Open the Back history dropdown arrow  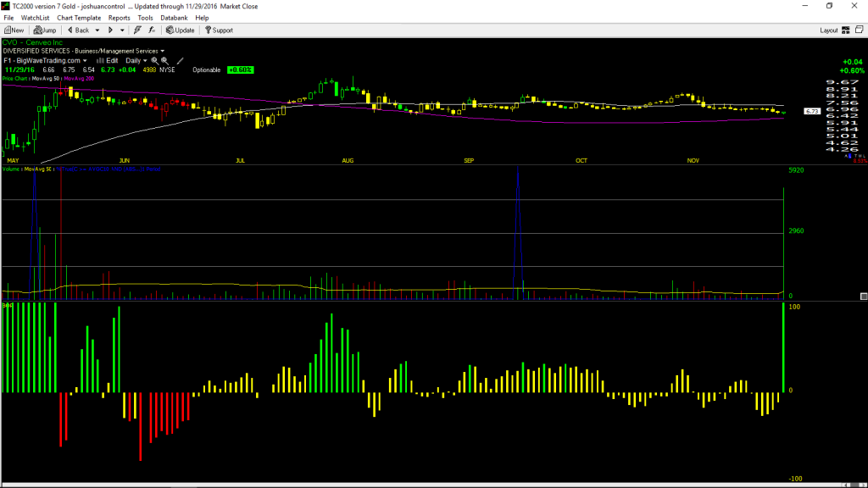[x=97, y=30]
